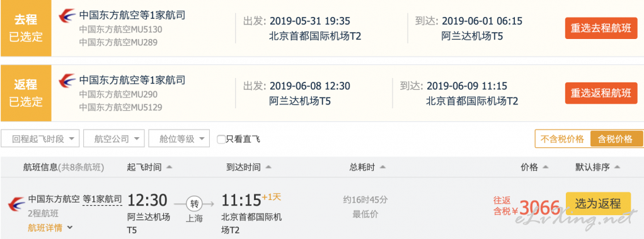Sort by arrival time arrow
The image size is (644, 239).
[268, 167]
